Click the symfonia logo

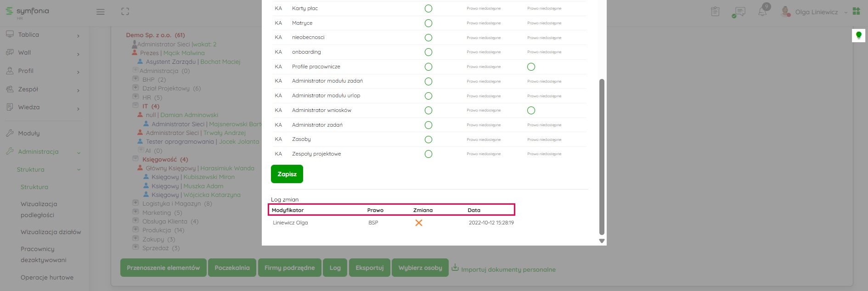coord(28,11)
